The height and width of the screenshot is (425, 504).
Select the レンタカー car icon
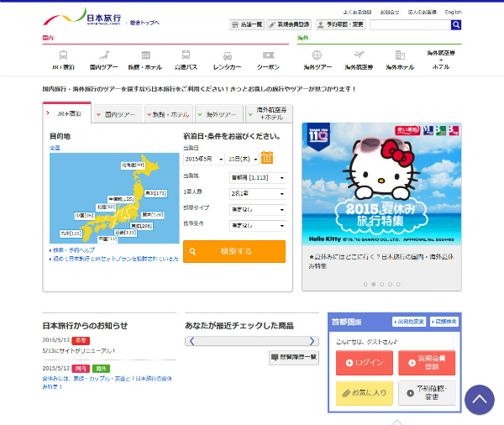tap(228, 55)
